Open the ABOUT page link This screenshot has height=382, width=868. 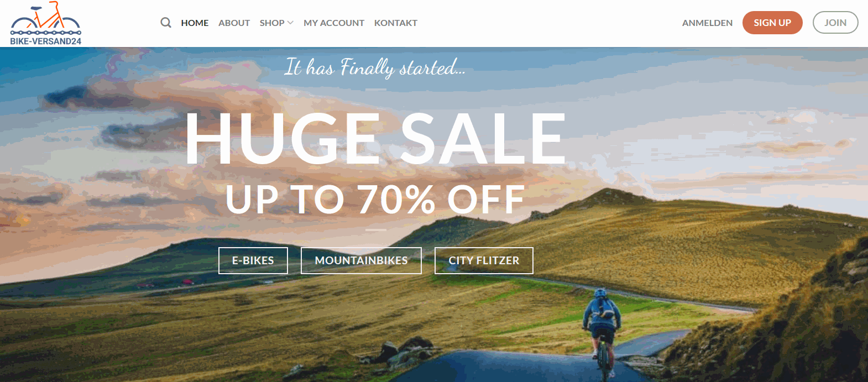[234, 23]
